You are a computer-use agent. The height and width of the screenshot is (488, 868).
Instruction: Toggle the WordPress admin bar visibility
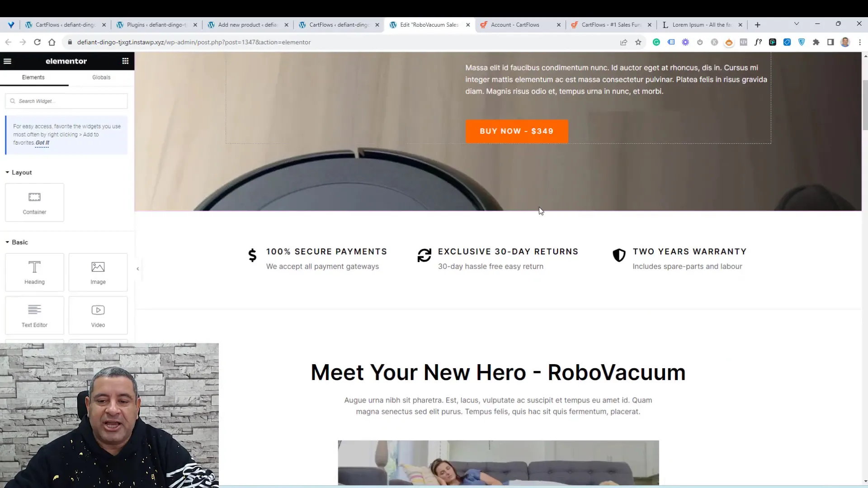8,61
